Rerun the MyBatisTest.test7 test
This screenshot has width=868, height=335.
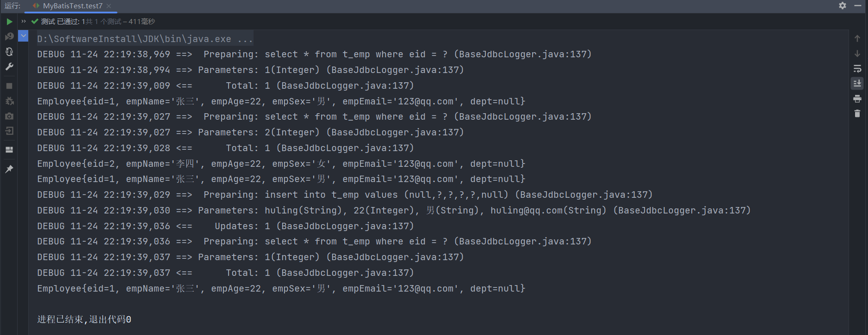pos(9,22)
